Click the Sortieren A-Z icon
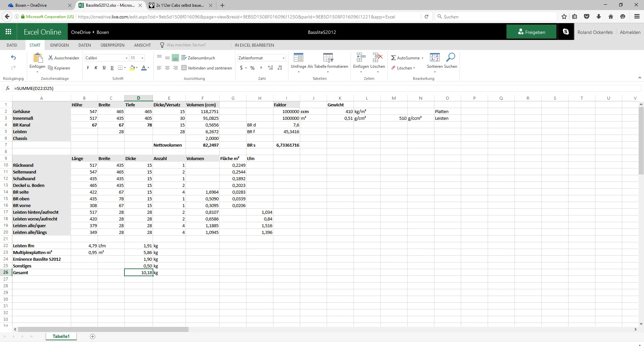The width and height of the screenshot is (644, 349). point(435,58)
